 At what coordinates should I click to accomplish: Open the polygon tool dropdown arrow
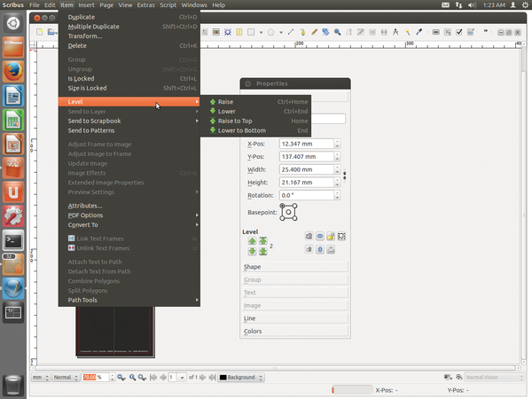pyautogui.click(x=281, y=33)
